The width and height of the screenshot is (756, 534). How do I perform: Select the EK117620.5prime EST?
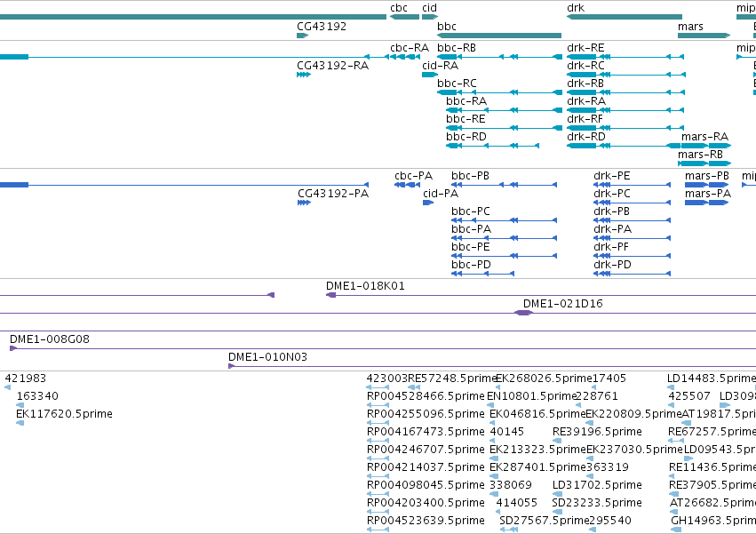(x=20, y=423)
